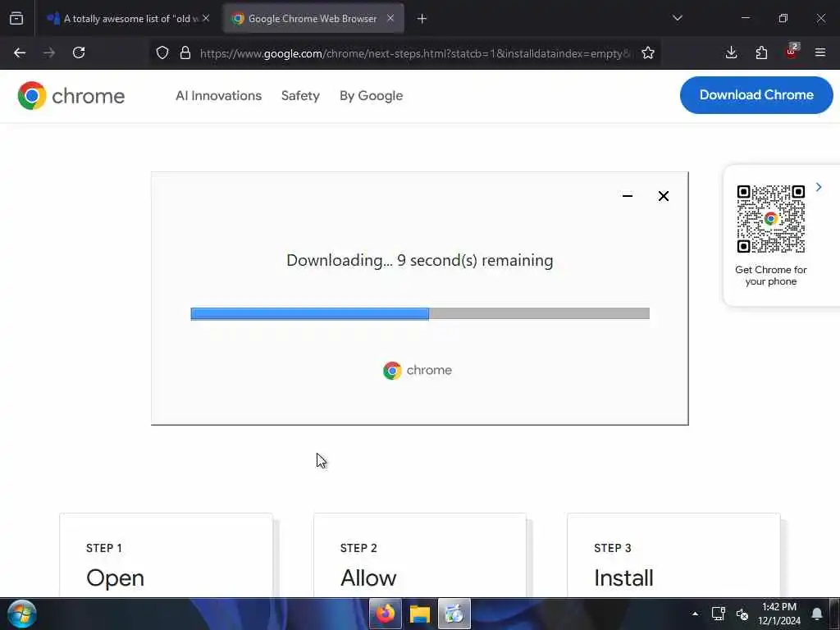Image resolution: width=840 pixels, height=630 pixels.
Task: Close the Chrome installer dialog
Action: click(663, 196)
